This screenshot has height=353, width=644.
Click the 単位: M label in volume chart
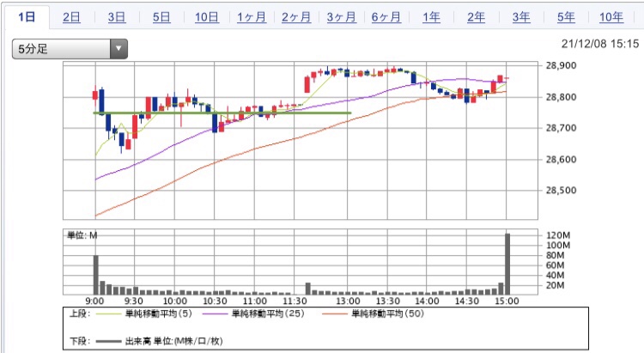82,235
